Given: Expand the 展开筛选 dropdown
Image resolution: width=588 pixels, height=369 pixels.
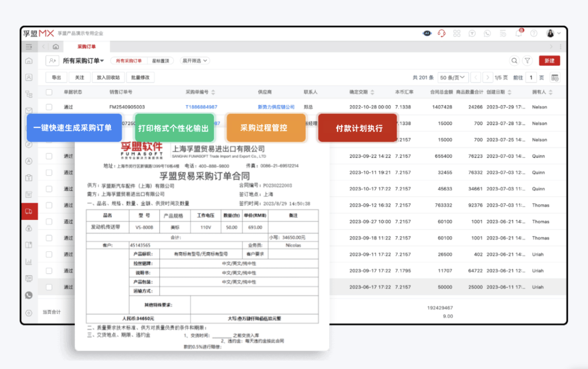Looking at the screenshot, I should (x=193, y=61).
